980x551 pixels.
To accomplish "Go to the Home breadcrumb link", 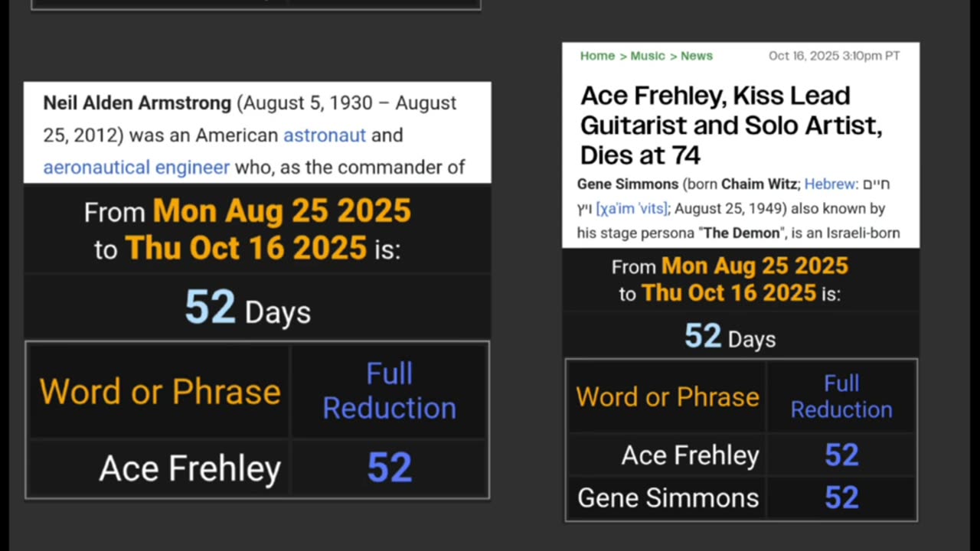I will click(x=597, y=56).
